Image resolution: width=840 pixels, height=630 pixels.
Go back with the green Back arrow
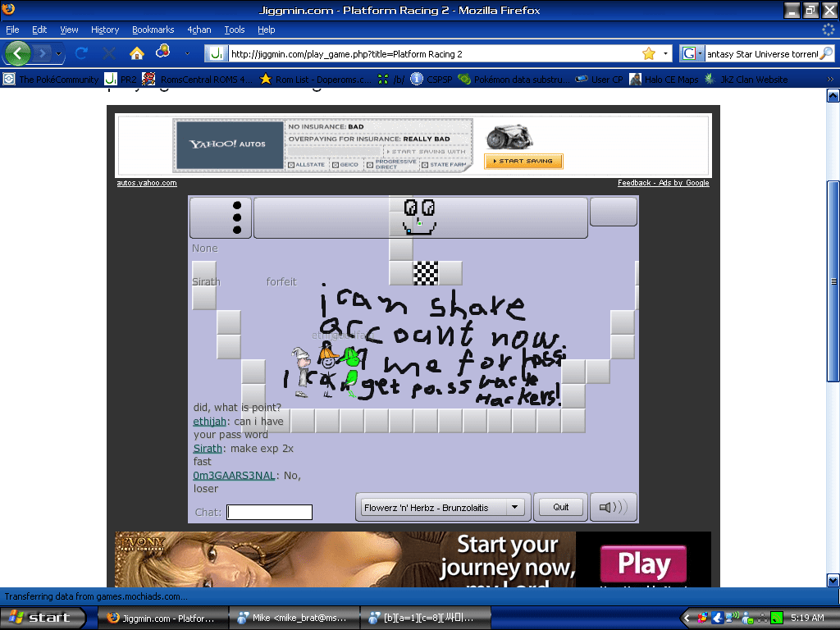pos(18,53)
